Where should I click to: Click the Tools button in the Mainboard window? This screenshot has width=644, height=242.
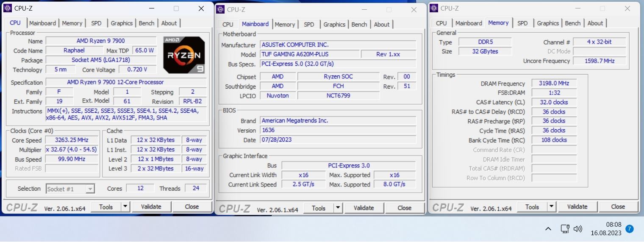pyautogui.click(x=319, y=208)
